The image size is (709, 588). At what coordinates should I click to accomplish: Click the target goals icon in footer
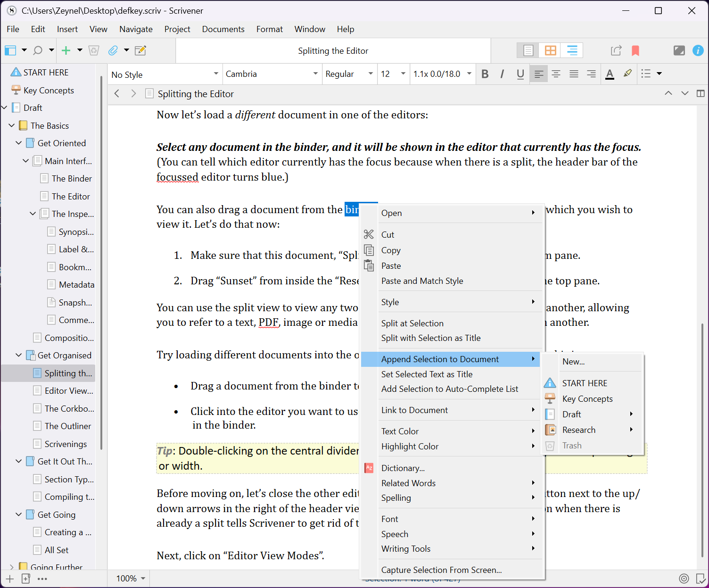(684, 579)
